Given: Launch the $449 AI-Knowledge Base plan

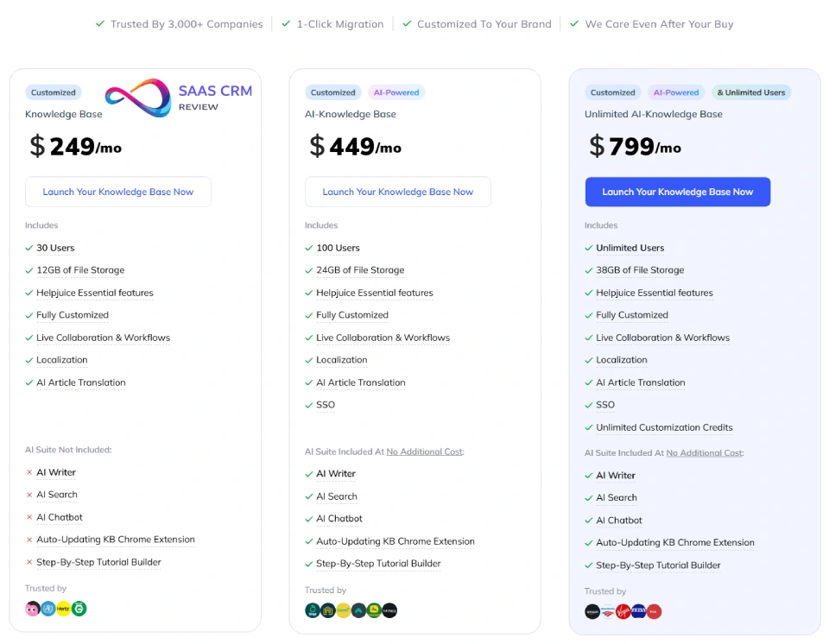Looking at the screenshot, I should click(398, 192).
